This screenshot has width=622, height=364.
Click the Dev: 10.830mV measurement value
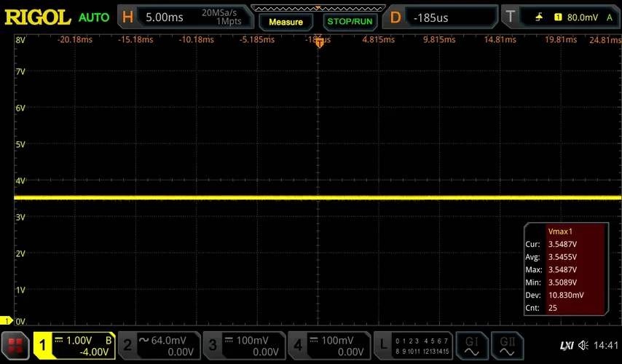tap(566, 295)
